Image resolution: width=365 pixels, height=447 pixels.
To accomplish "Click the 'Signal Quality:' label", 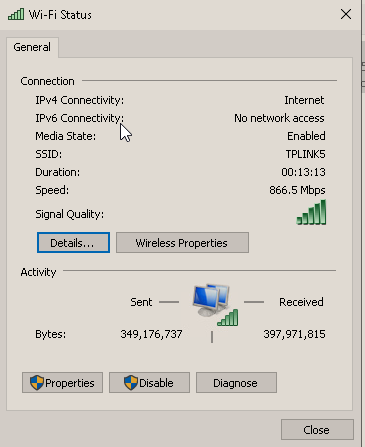I will [69, 214].
